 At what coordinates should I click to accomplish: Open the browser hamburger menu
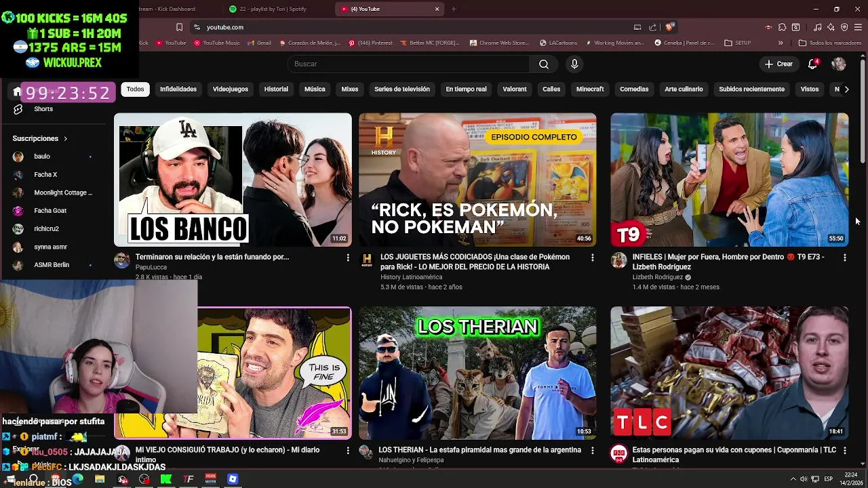pos(858,27)
